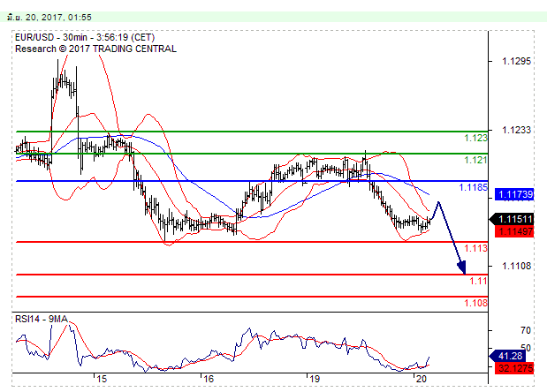The height and width of the screenshot is (392, 547).
Task: Click the green 1.121 resistance label
Action: click(475, 161)
